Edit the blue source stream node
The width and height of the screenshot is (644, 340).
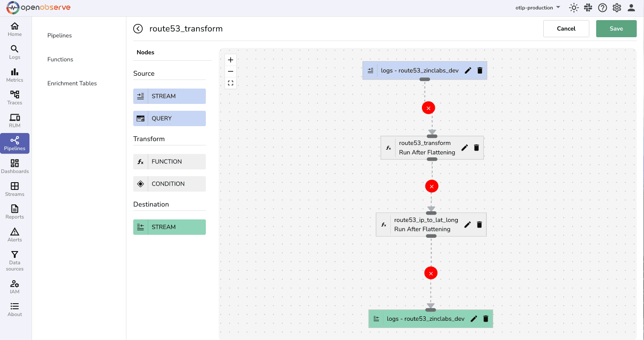click(x=468, y=71)
